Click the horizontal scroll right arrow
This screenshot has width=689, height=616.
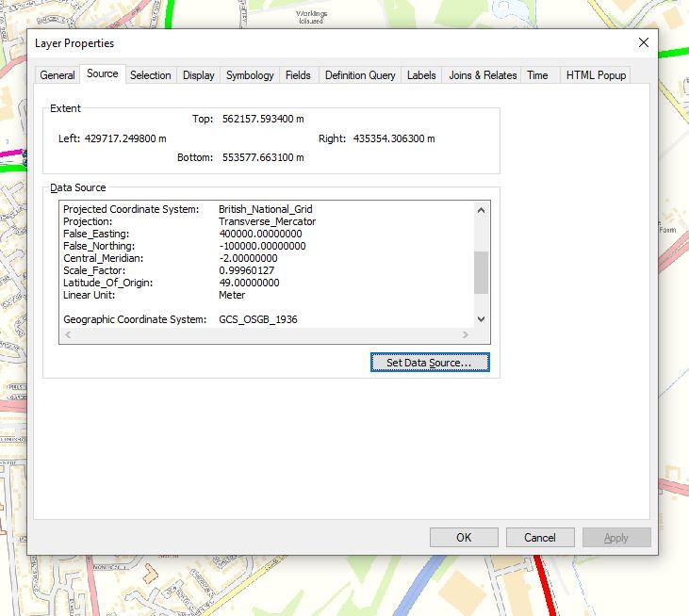point(466,335)
